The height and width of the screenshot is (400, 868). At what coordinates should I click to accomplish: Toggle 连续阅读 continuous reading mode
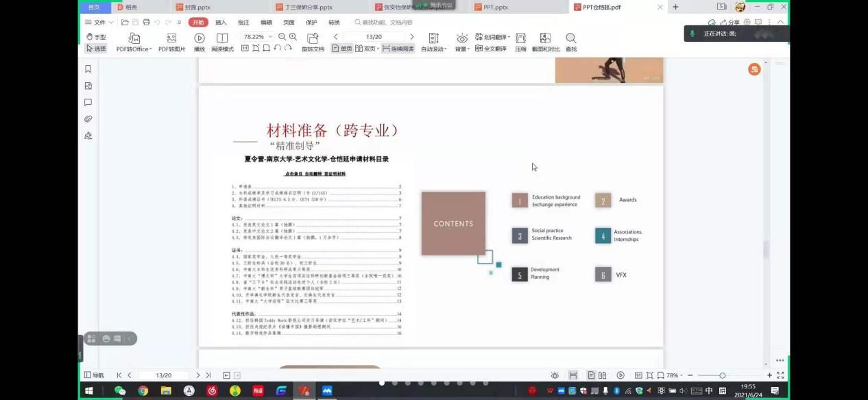pyautogui.click(x=398, y=49)
